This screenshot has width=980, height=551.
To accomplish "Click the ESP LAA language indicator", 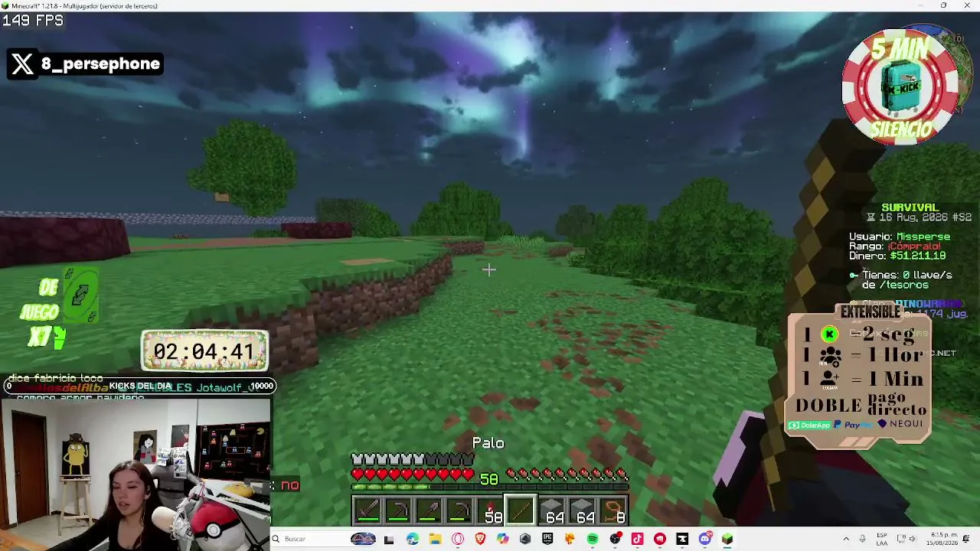I will (x=882, y=539).
